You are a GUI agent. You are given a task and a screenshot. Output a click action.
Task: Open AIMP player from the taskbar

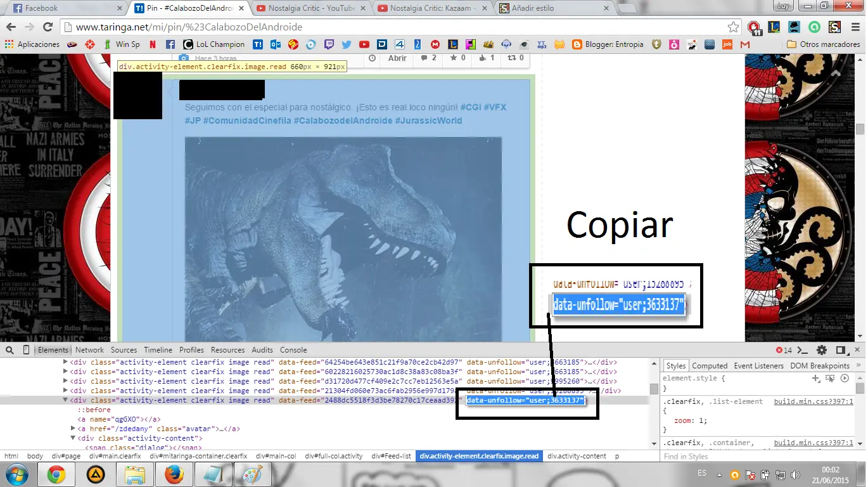(x=96, y=474)
